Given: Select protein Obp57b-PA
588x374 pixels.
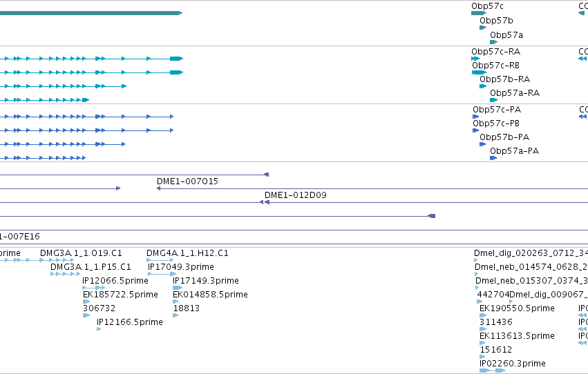Looking at the screenshot, I should [x=482, y=144].
